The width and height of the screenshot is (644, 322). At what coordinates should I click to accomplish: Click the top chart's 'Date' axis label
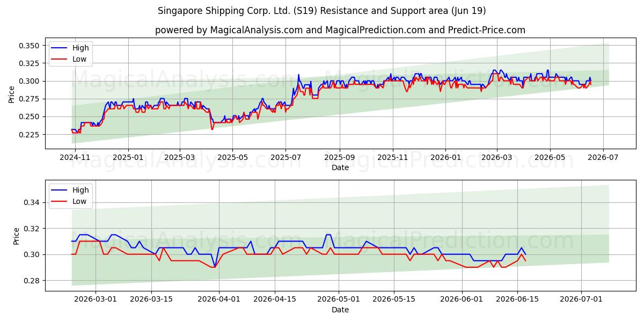tap(340, 167)
